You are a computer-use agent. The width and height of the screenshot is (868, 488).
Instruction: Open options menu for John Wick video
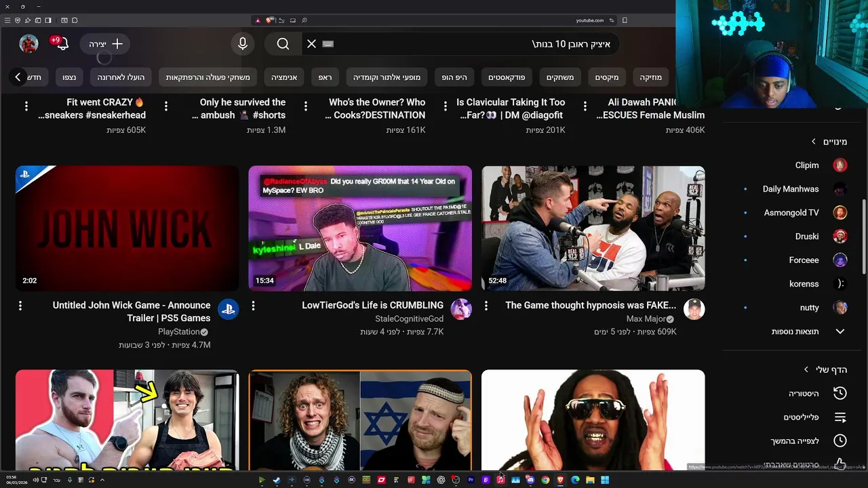pos(20,306)
